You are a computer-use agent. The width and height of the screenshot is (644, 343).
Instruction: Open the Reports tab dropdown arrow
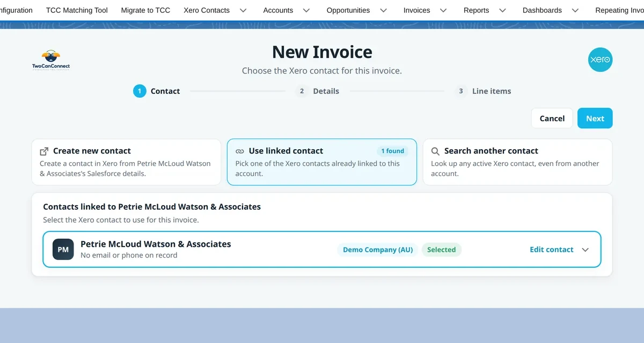[502, 10]
